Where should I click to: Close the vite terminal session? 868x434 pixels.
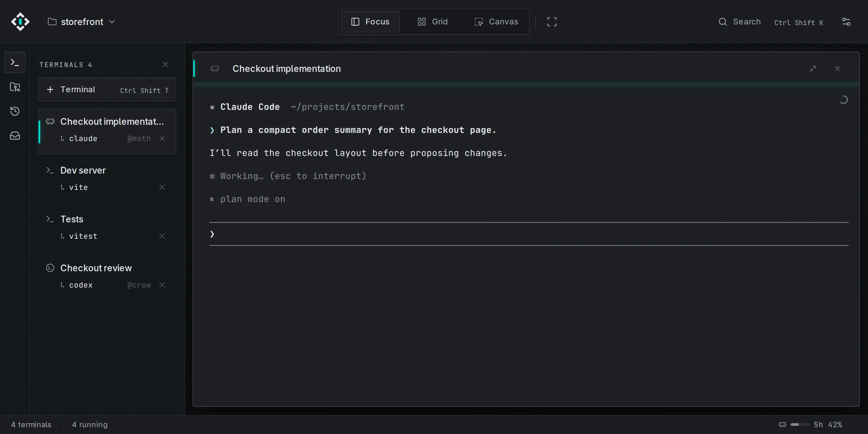(162, 187)
